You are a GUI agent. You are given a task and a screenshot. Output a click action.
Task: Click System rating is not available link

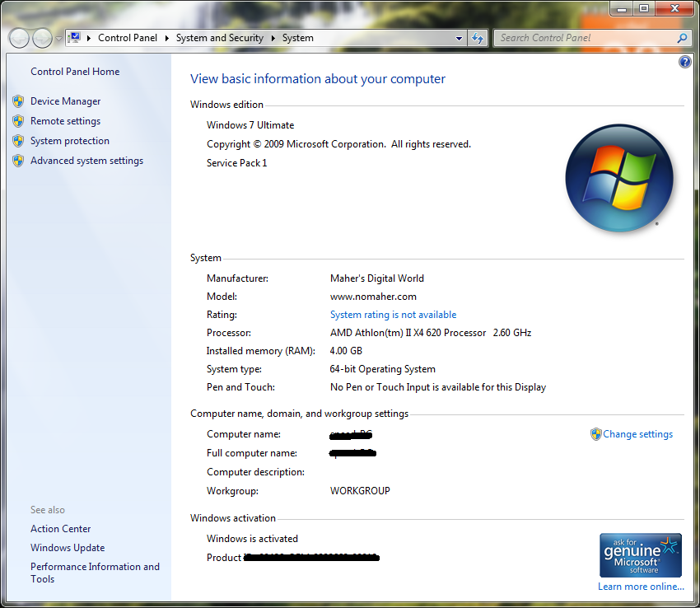393,315
